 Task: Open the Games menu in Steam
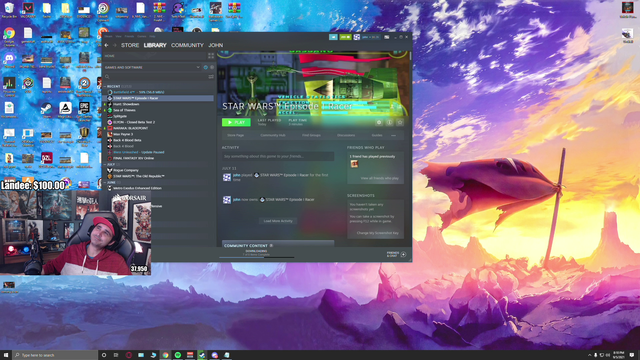(x=142, y=36)
